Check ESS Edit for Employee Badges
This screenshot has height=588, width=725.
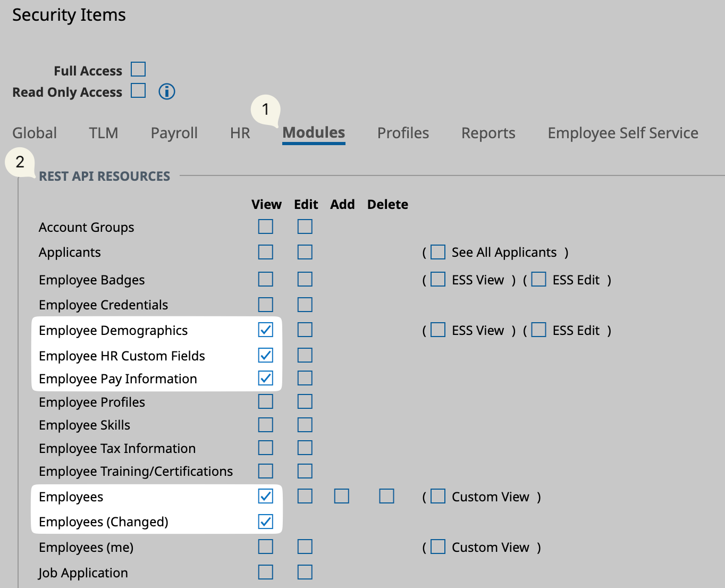point(539,279)
